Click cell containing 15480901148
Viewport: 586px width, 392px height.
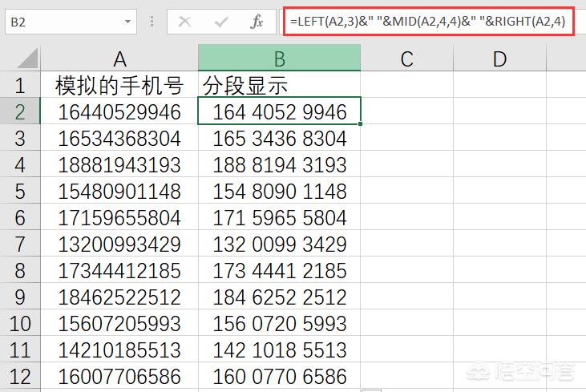[x=119, y=190]
